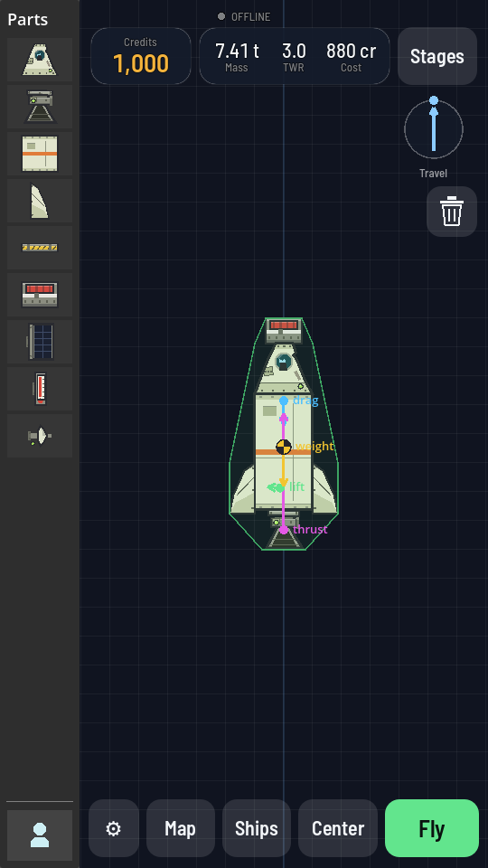Screen dimensions: 488x868
Task: Select the striped decoupler part
Action: click(40, 248)
